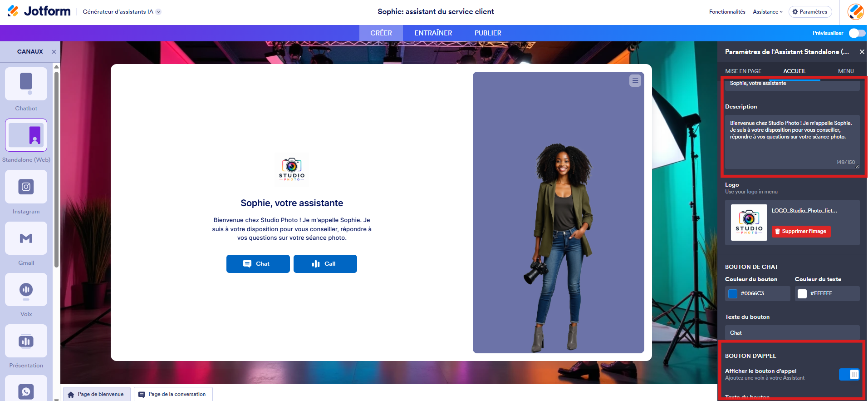
Task: Toggle the Prévisualiser switch
Action: pyautogui.click(x=857, y=33)
